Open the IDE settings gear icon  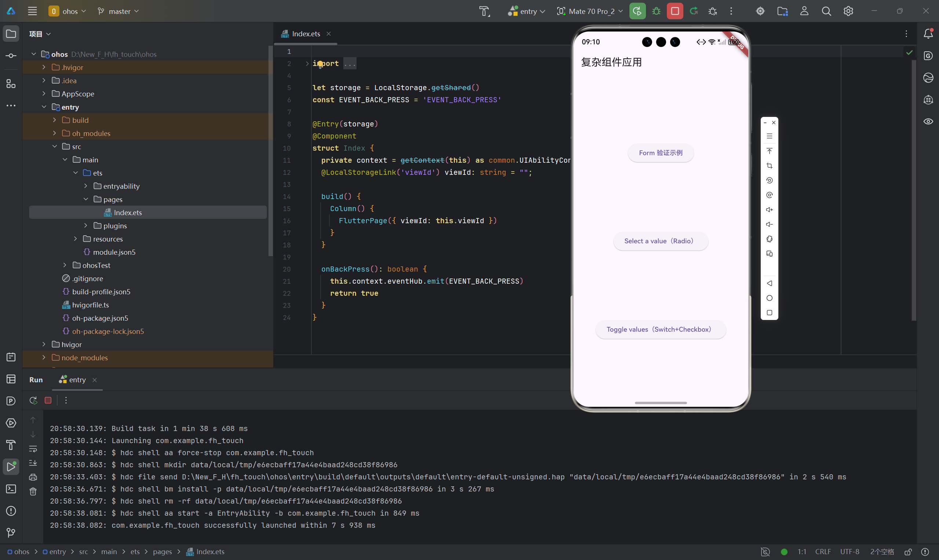pyautogui.click(x=848, y=11)
